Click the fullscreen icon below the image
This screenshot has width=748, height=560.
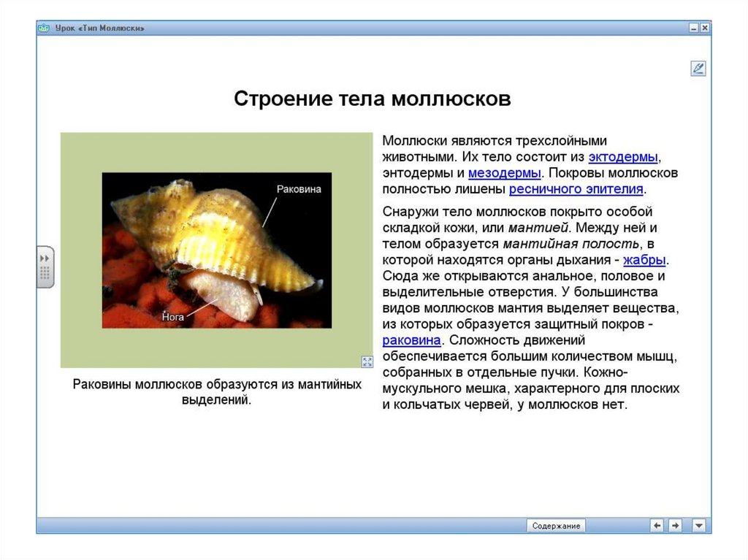[367, 361]
